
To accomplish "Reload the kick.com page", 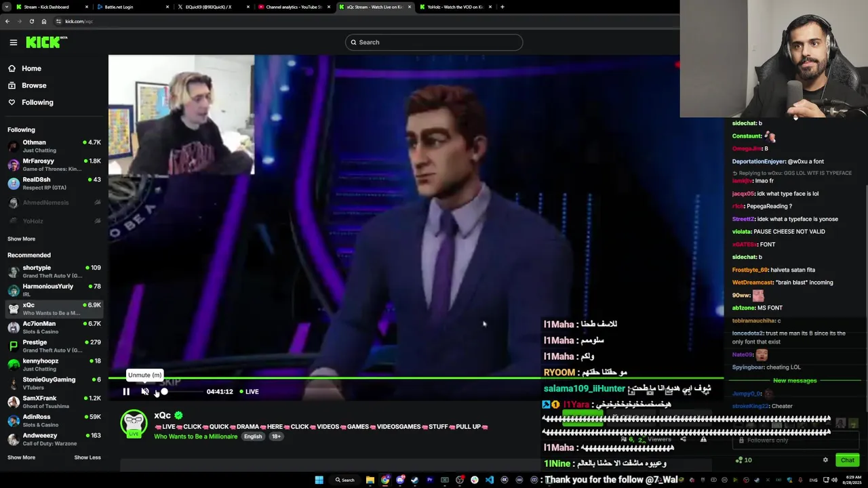I will click(x=31, y=21).
